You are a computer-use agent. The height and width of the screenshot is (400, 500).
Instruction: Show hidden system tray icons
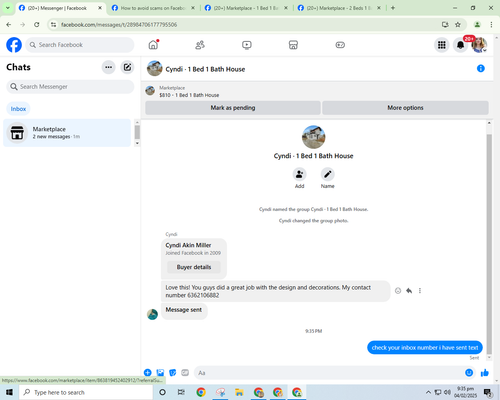click(x=428, y=392)
